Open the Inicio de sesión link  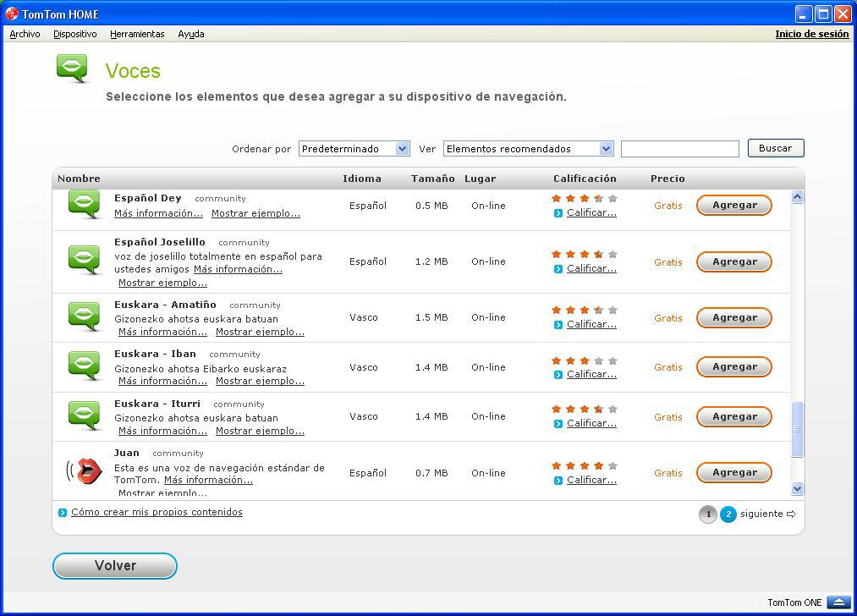click(x=811, y=34)
